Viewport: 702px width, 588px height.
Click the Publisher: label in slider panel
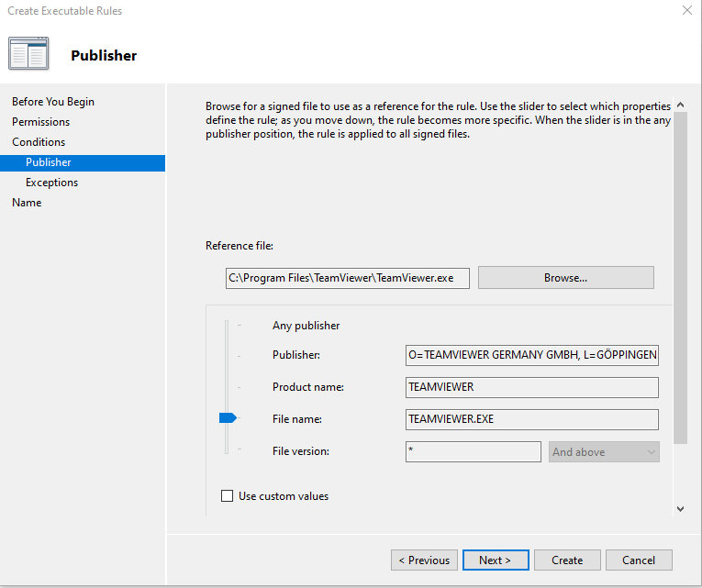pyautogui.click(x=295, y=355)
